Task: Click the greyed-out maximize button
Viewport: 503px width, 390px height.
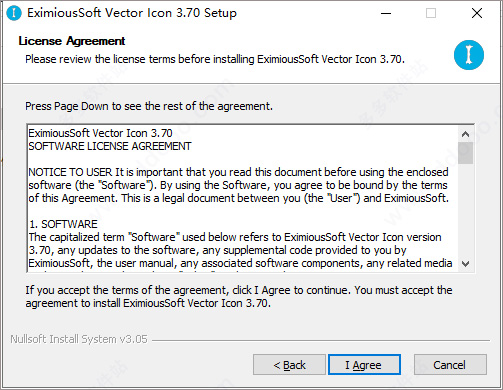Action: tap(431, 13)
